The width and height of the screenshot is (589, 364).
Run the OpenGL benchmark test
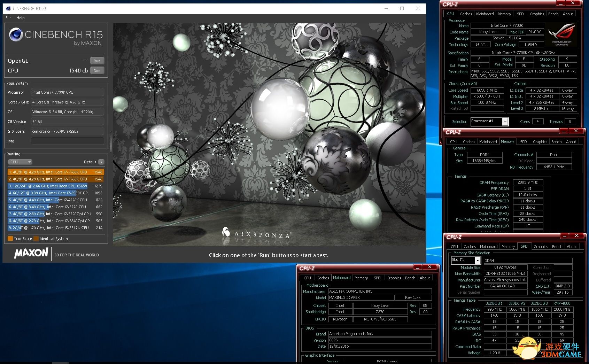[x=97, y=61]
